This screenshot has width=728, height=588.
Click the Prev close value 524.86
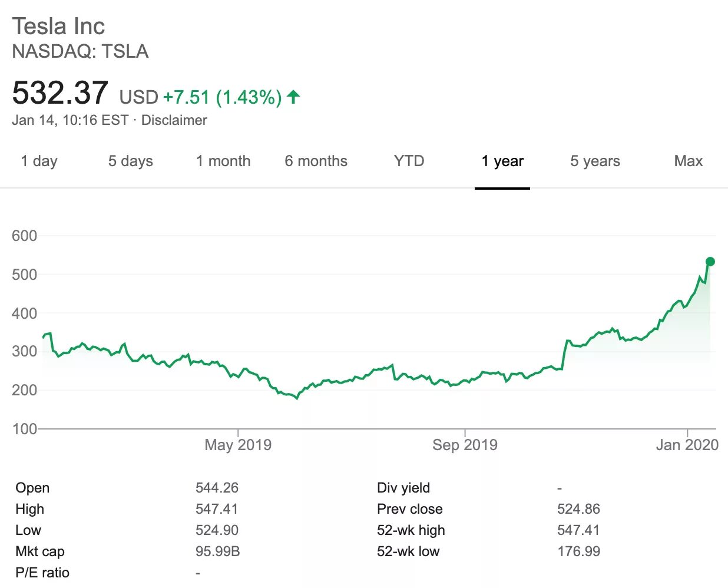578,509
